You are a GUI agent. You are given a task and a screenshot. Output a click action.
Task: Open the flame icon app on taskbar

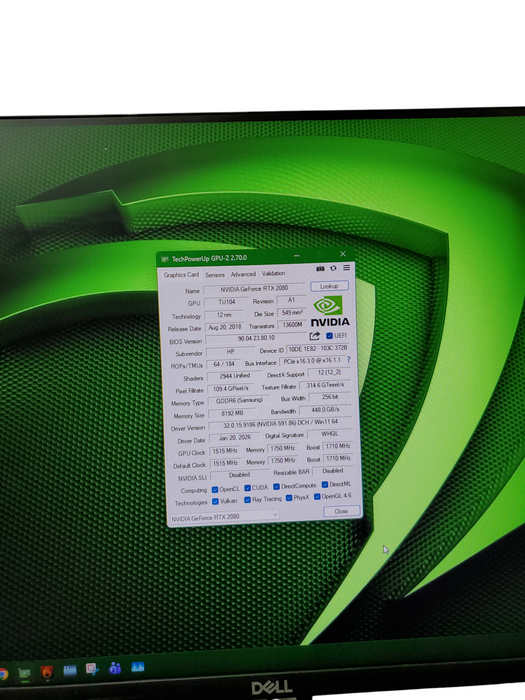coord(47,671)
